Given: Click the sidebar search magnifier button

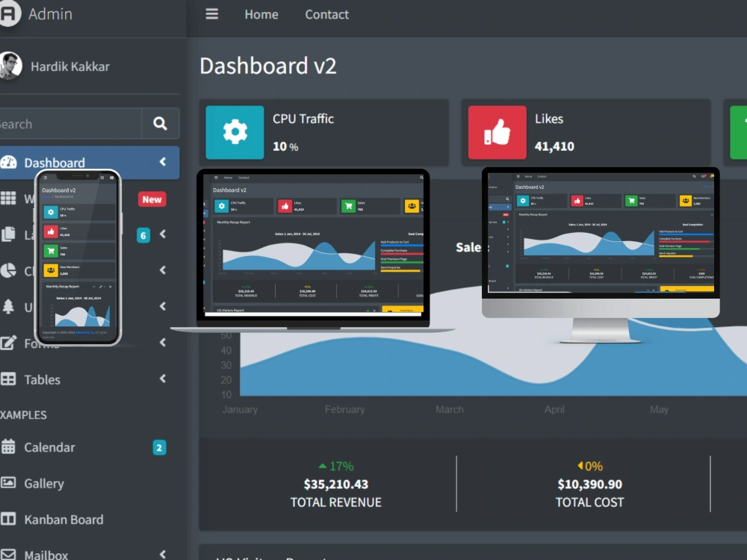Looking at the screenshot, I should 161,124.
